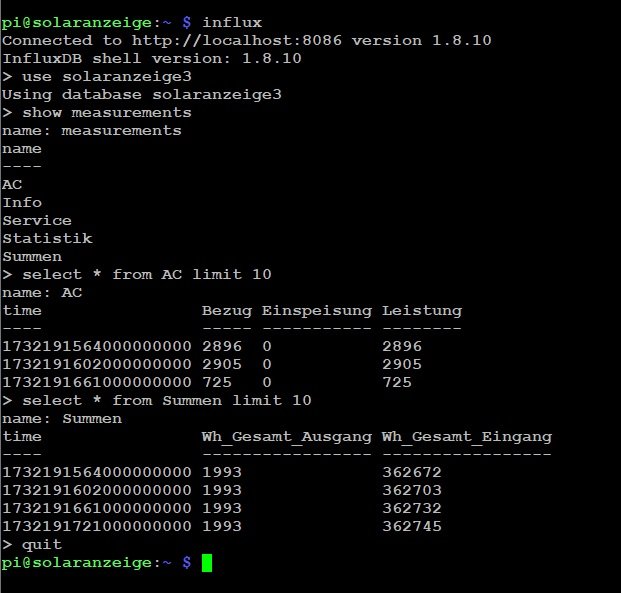
Task: Click the green terminal cursor block
Action: (207, 563)
